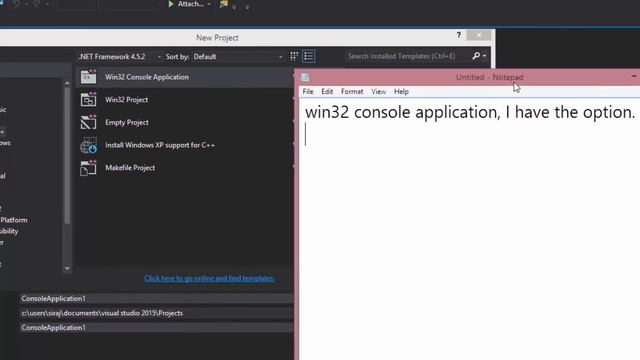
Task: Minimize the Notepad window
Action: click(x=634, y=76)
